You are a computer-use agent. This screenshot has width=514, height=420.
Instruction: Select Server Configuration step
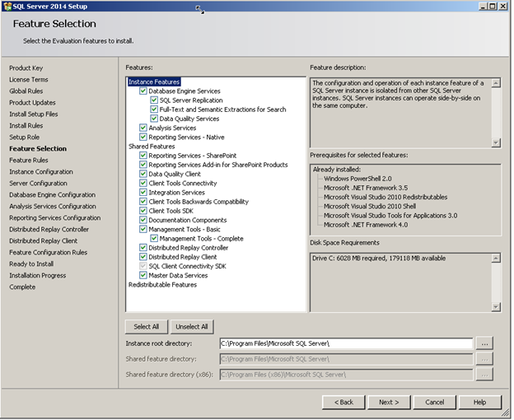pyautogui.click(x=38, y=183)
